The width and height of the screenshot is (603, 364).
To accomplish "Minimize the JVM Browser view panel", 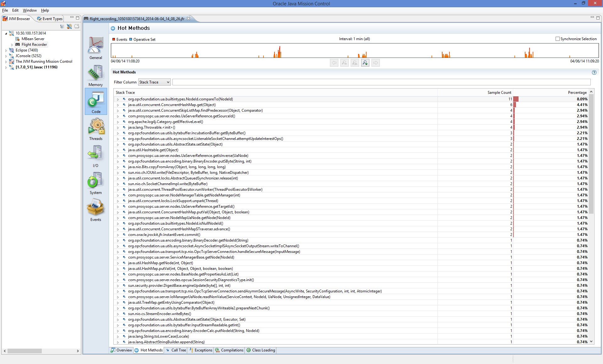I will tap(72, 18).
